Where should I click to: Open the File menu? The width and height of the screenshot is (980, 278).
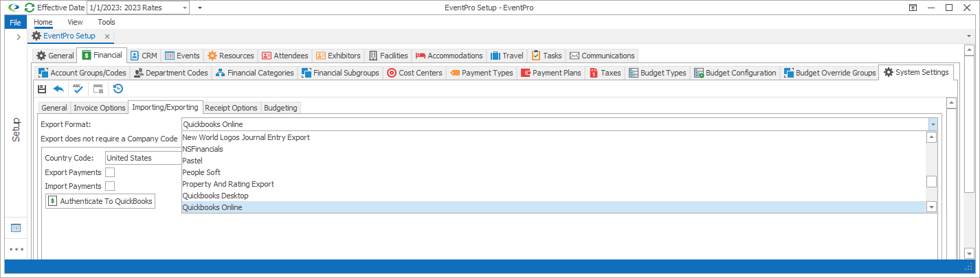point(16,22)
